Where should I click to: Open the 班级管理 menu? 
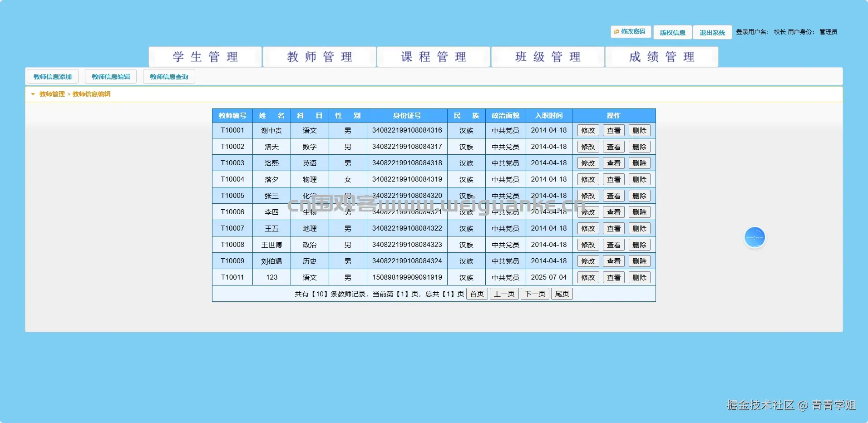(548, 57)
